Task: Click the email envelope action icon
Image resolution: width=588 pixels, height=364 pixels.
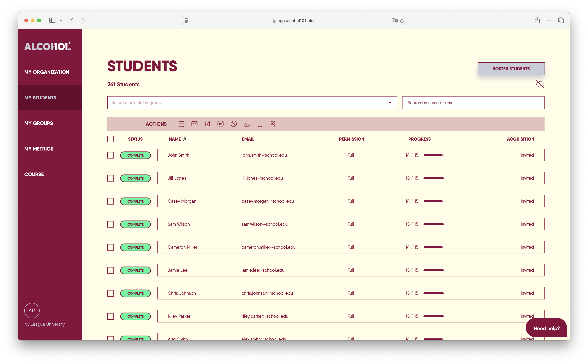Action: pyautogui.click(x=194, y=124)
